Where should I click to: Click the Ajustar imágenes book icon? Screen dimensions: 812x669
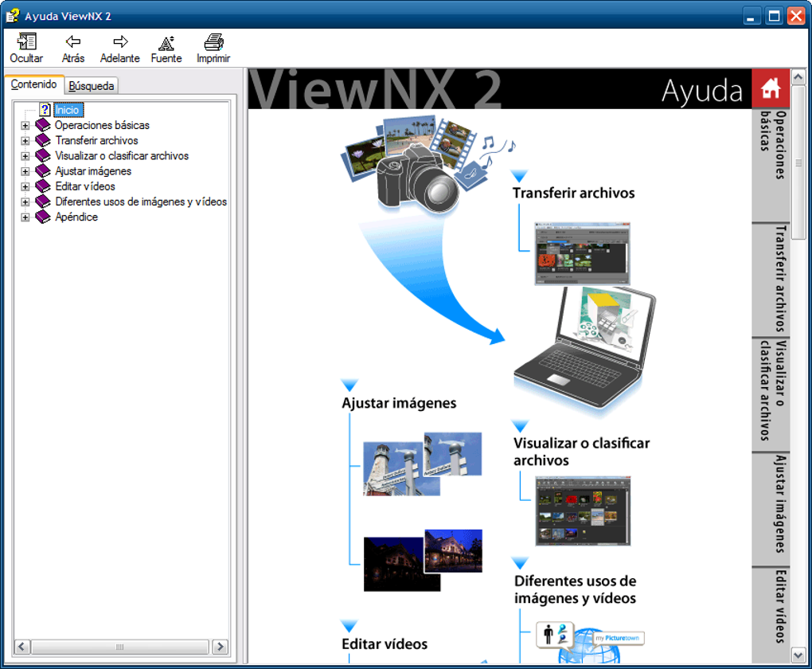coord(43,171)
